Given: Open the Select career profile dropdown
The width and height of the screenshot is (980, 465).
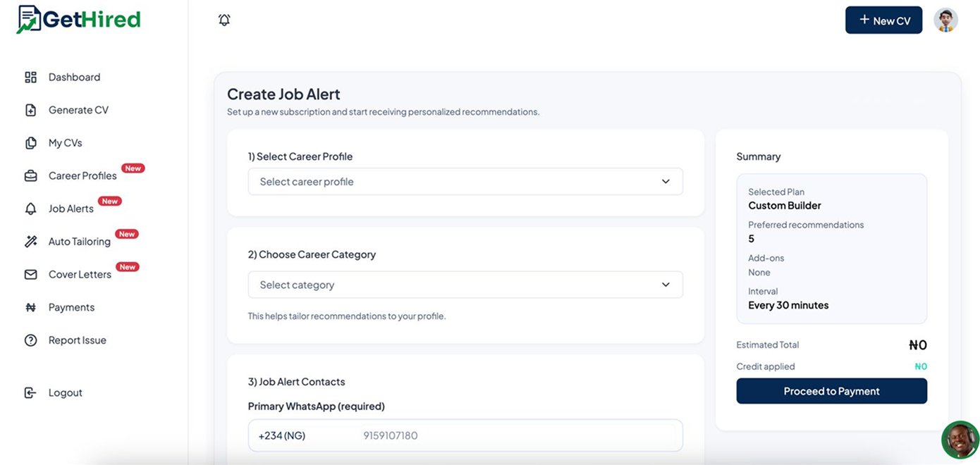Looking at the screenshot, I should [465, 181].
